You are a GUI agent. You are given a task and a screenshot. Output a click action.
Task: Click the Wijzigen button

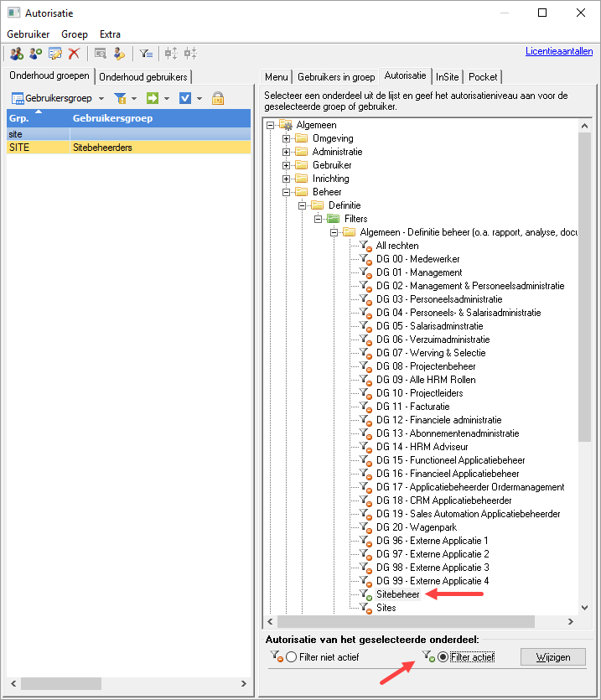tap(553, 657)
